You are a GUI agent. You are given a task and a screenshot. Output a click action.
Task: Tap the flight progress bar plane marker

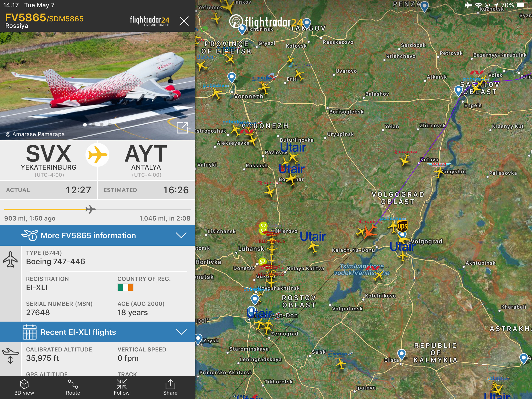pyautogui.click(x=90, y=209)
